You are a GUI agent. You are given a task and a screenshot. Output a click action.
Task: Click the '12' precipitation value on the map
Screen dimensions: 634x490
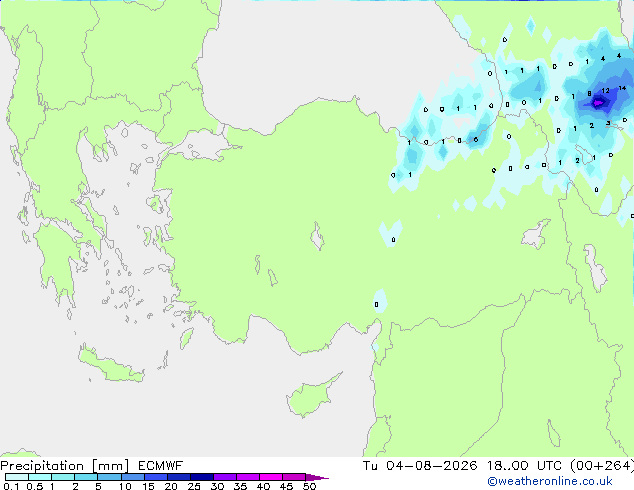click(x=605, y=91)
